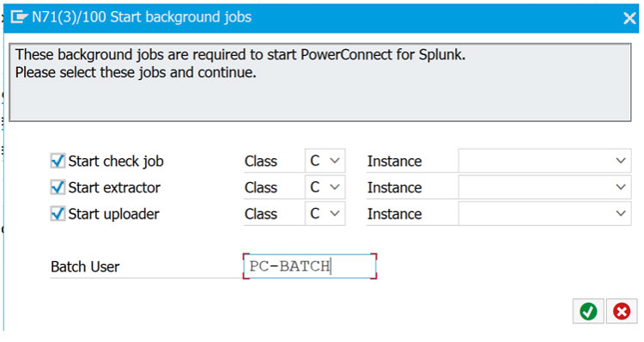The image size is (644, 342).
Task: Open the Instance dropdown for extractor
Action: pos(544,187)
